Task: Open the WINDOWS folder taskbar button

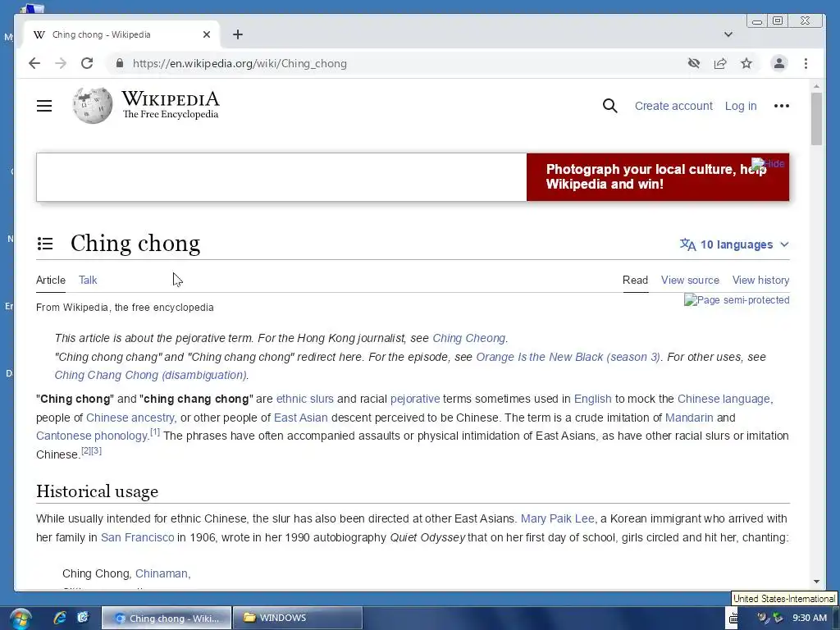Action: [298, 618]
